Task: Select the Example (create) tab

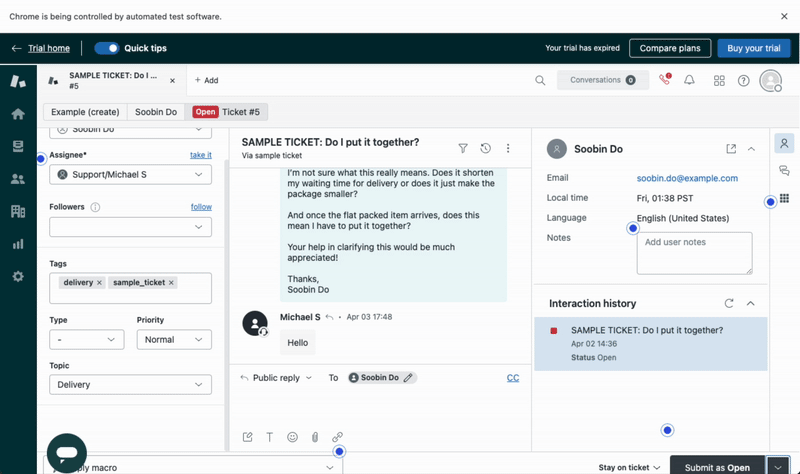Action: [85, 112]
